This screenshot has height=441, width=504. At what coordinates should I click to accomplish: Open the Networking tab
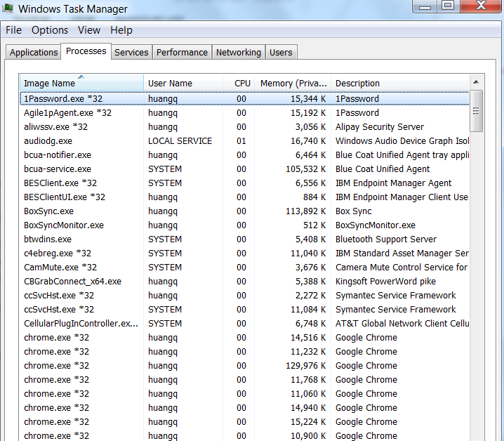[x=239, y=53]
